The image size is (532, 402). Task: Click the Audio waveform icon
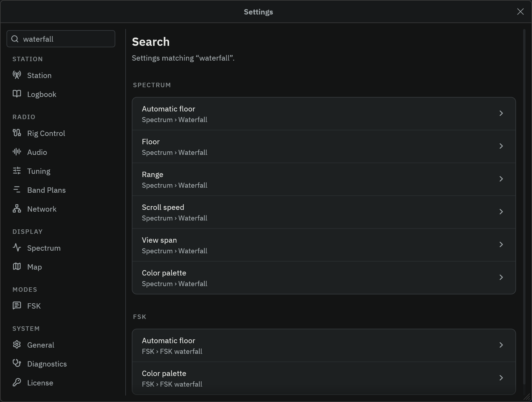[17, 152]
